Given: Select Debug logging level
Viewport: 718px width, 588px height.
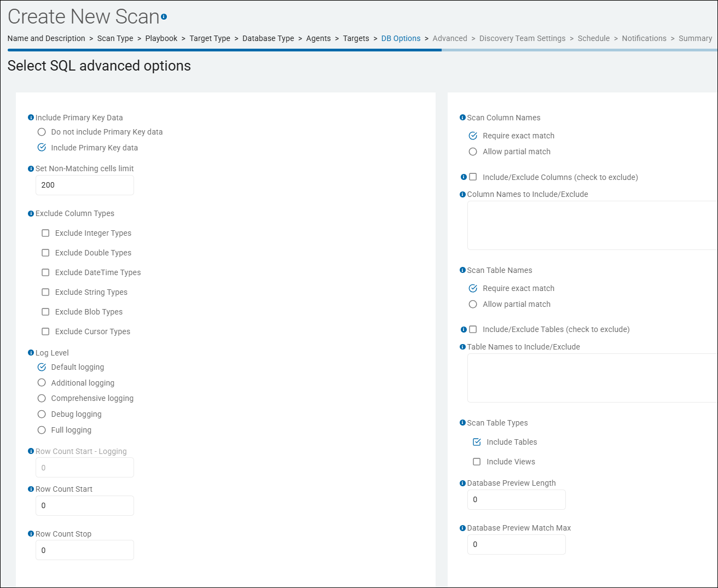Looking at the screenshot, I should coord(42,414).
